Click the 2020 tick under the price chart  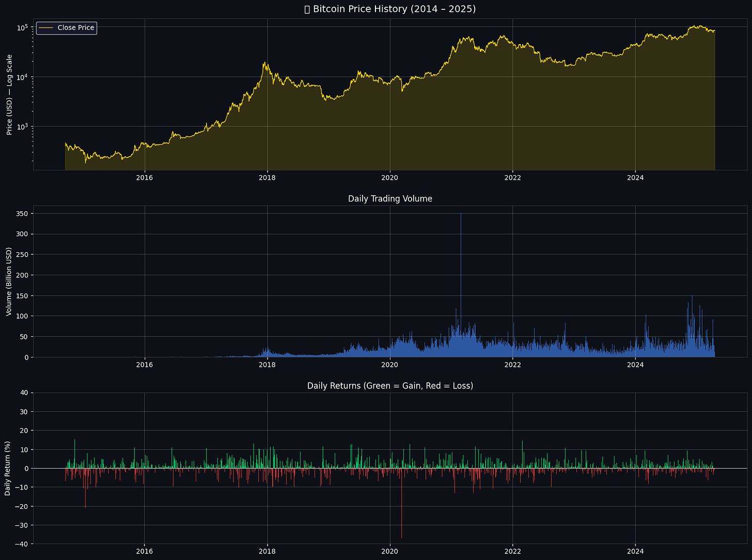tap(390, 178)
